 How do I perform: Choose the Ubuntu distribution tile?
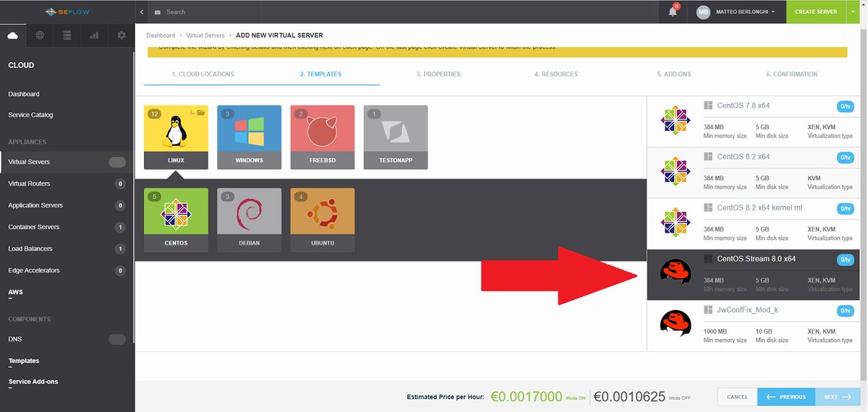[x=323, y=220]
